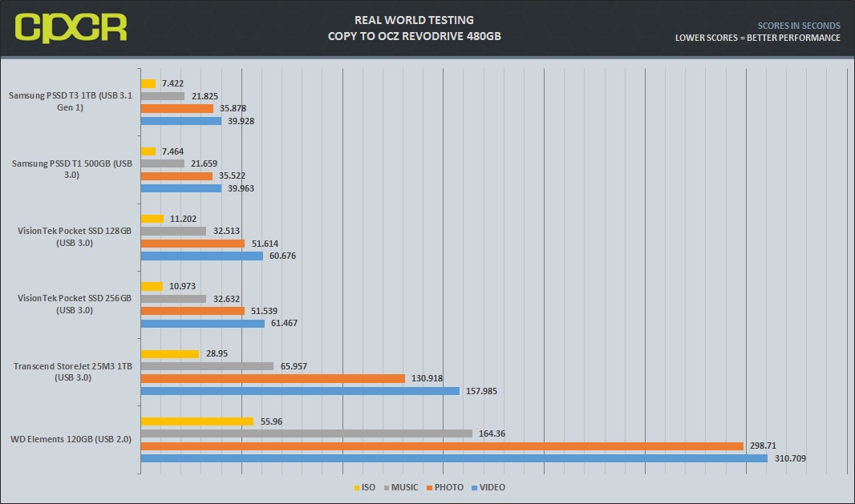
Task: Click the 35.878 PHOTO value
Action: (x=233, y=108)
